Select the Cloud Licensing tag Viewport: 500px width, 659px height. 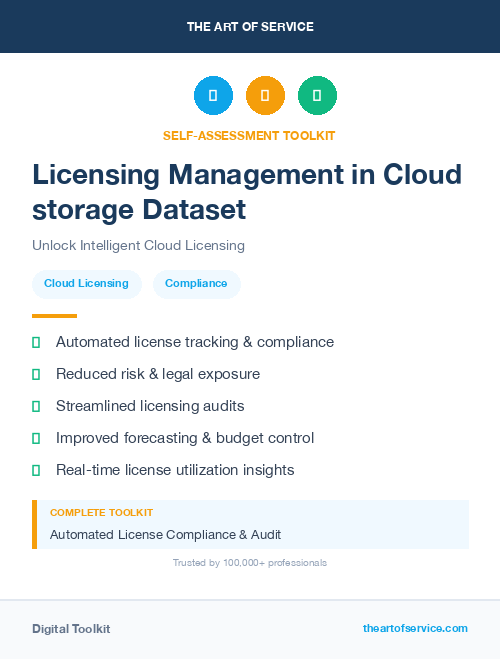(x=87, y=284)
